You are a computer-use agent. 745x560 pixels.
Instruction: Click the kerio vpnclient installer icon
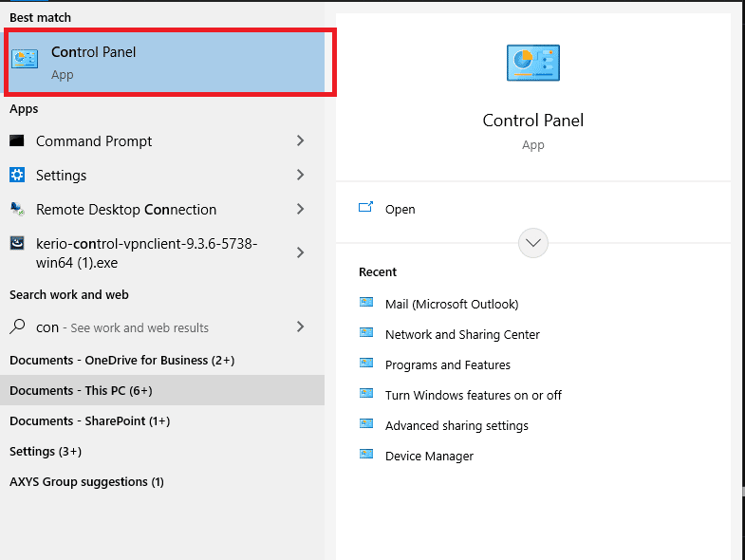(x=17, y=243)
